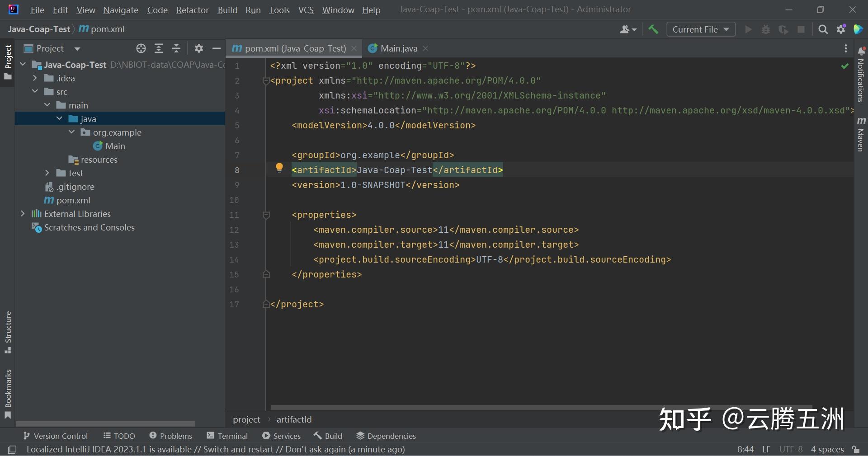Open Version Control tool window
868x456 pixels.
pos(55,436)
